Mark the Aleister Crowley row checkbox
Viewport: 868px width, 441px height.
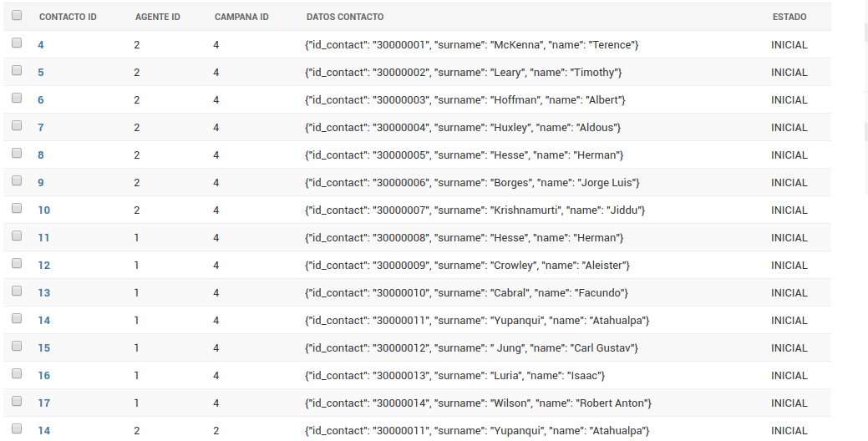tap(17, 264)
